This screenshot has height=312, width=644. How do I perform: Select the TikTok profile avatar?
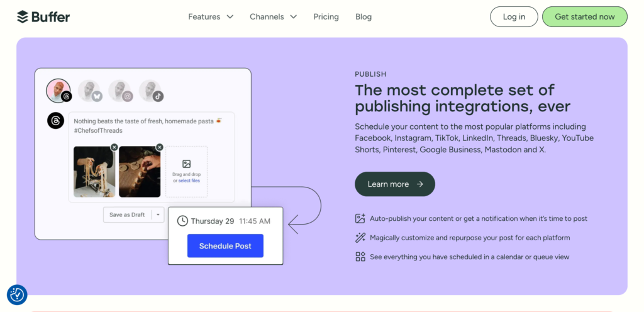[150, 91]
